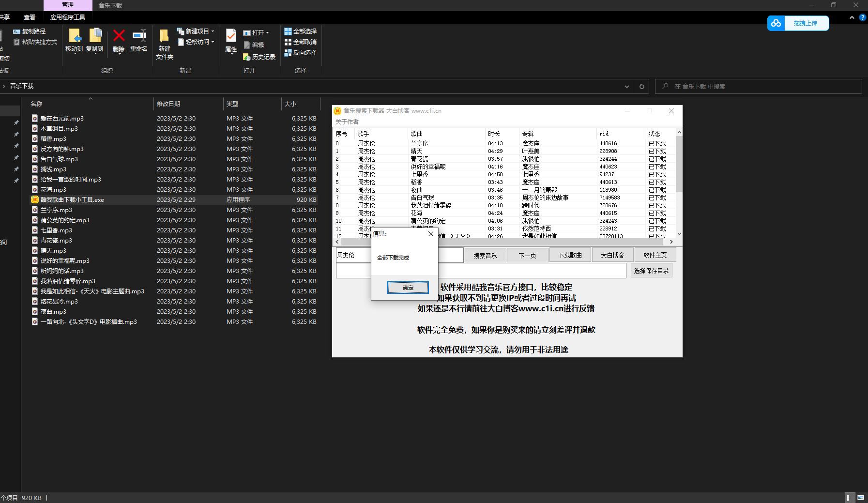Click the Baidu cloud drag-upload icon
The width and height of the screenshot is (868, 503).
pos(776,23)
